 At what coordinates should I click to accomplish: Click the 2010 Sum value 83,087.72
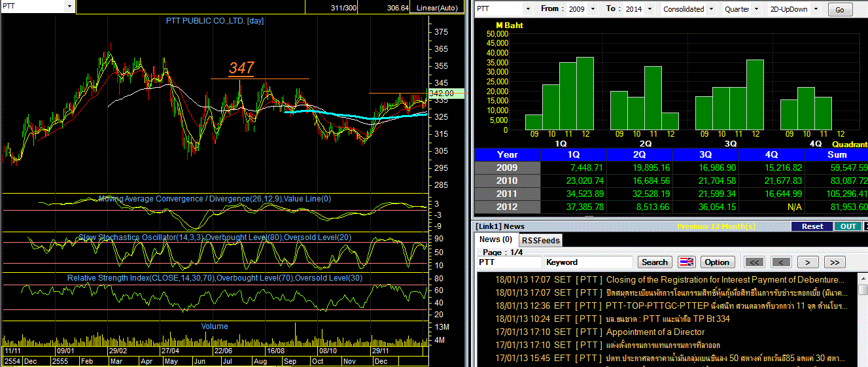[837, 181]
